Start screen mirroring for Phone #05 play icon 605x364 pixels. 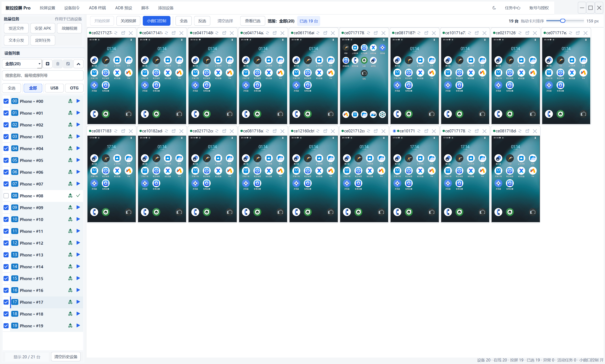(78, 160)
